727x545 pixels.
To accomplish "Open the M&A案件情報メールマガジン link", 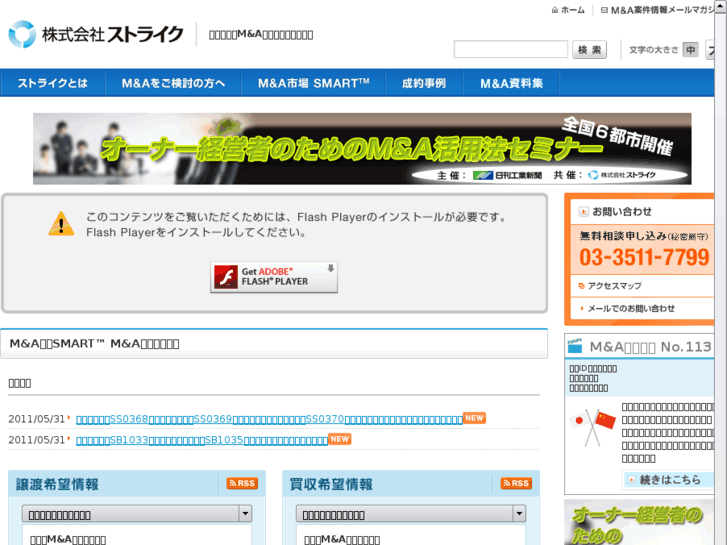I will point(663,10).
